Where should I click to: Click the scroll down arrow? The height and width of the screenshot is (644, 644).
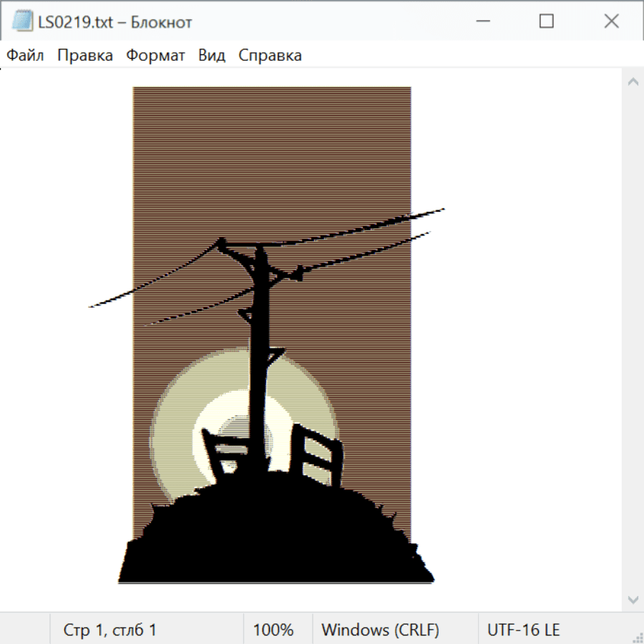pyautogui.click(x=633, y=599)
